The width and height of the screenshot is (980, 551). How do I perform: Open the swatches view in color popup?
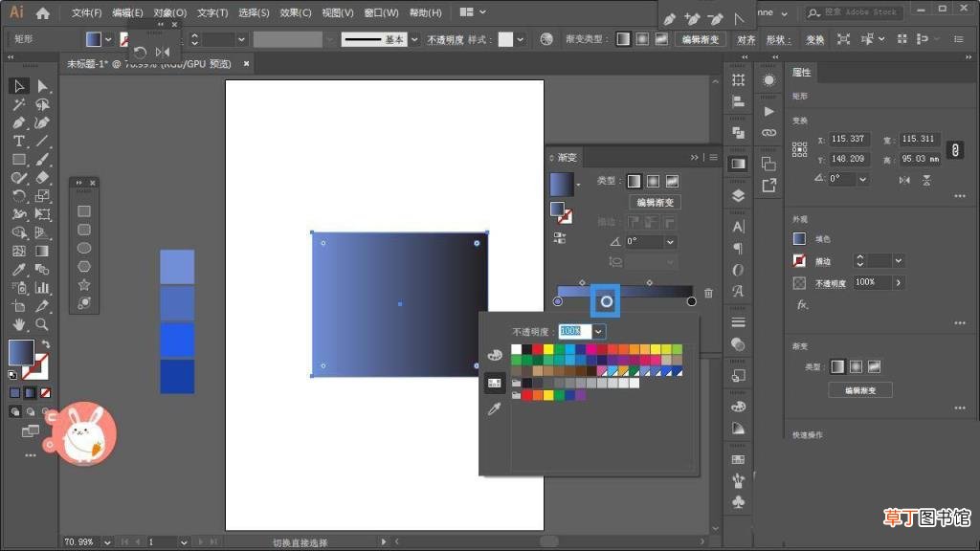coord(495,383)
